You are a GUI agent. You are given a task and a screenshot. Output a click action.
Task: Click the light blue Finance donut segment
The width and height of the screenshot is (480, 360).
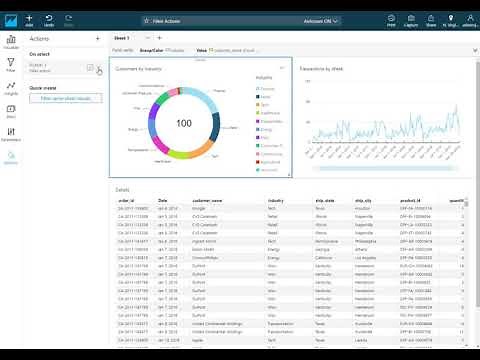click(x=202, y=97)
